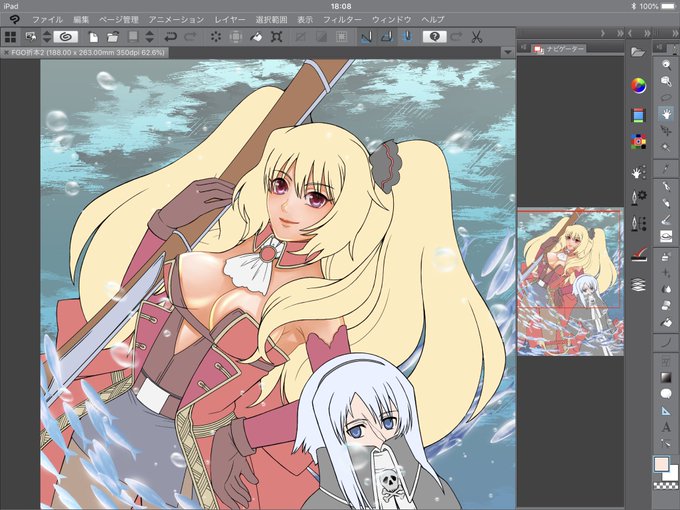680x510 pixels.
Task: Open a file with the folder icon
Action: pos(113,37)
